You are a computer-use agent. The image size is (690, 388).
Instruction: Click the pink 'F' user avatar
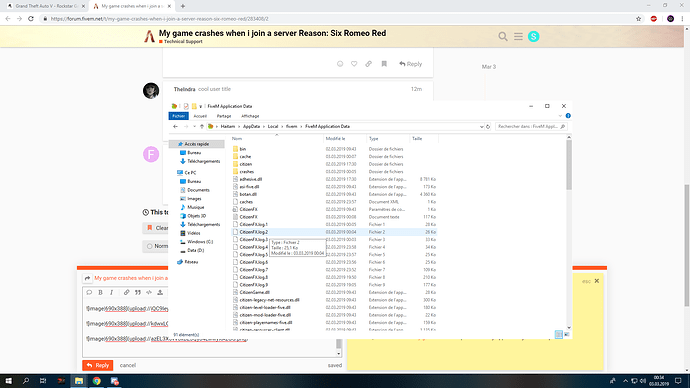[151, 154]
